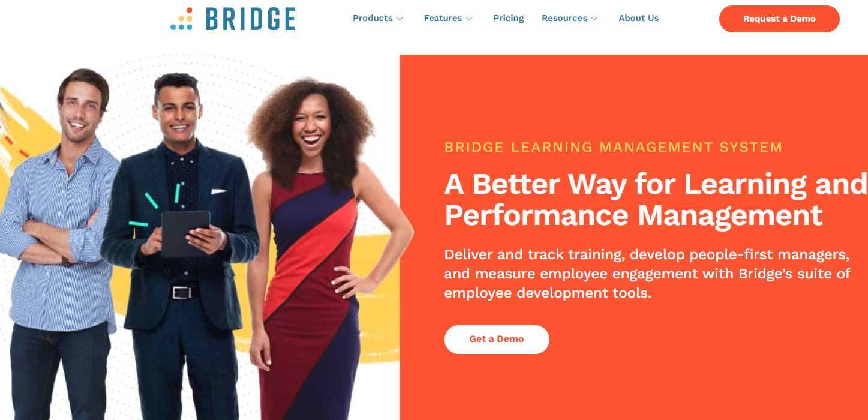Select the Bridge Learning Management System subtitle
Viewport: 868px width, 420px height.
coord(613,147)
